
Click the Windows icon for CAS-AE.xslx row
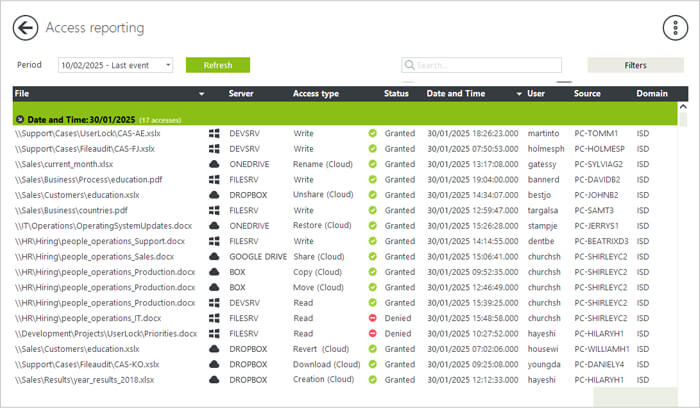point(213,133)
